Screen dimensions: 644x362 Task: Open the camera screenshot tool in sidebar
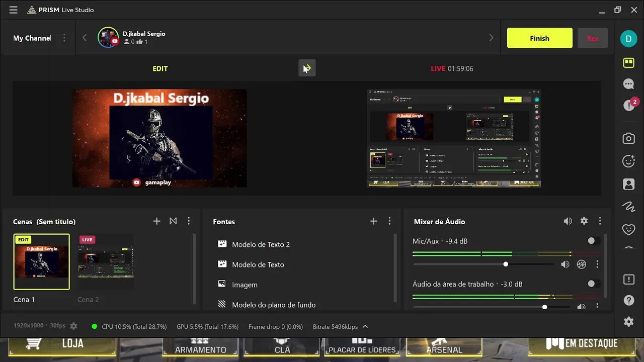(x=628, y=138)
